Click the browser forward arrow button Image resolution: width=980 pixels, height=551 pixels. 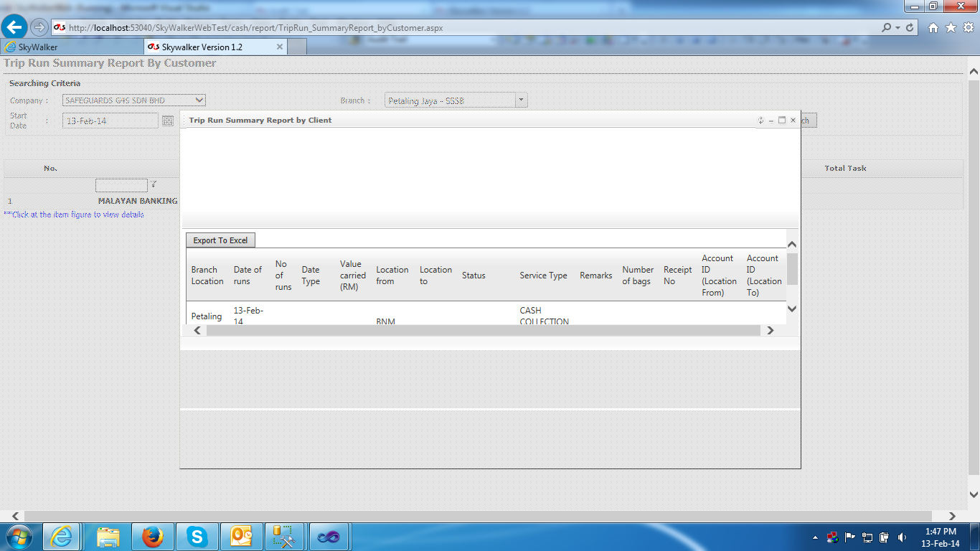[x=39, y=27]
